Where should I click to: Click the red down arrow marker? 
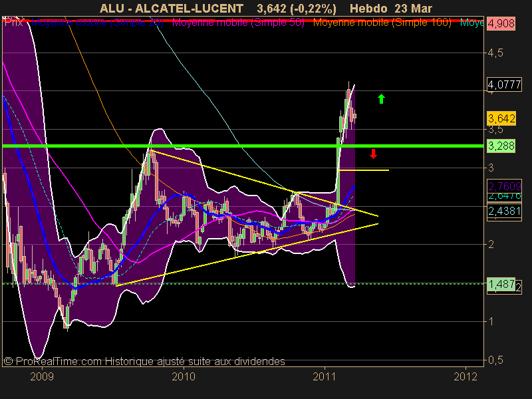[373, 154]
